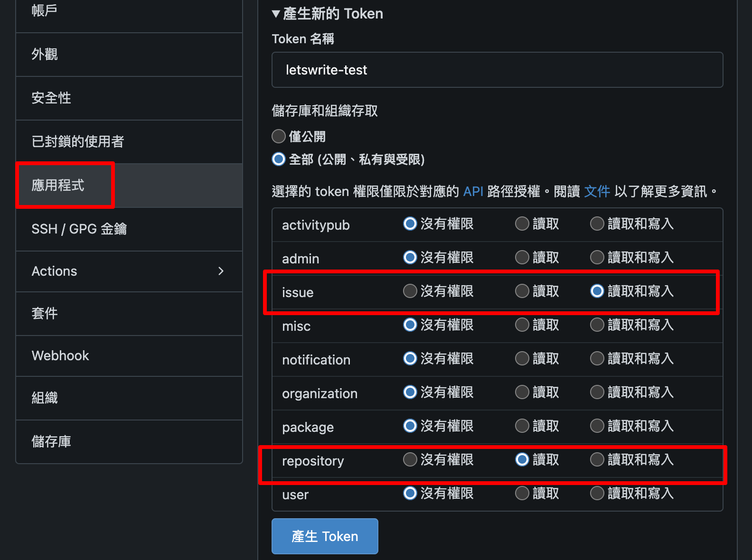Open the 文件 link for more info
The image size is (752, 560).
coord(597,192)
